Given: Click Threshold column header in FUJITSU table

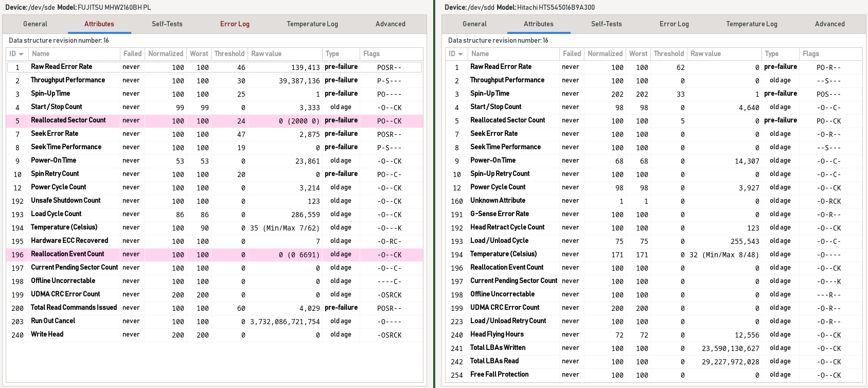Looking at the screenshot, I should click(229, 54).
